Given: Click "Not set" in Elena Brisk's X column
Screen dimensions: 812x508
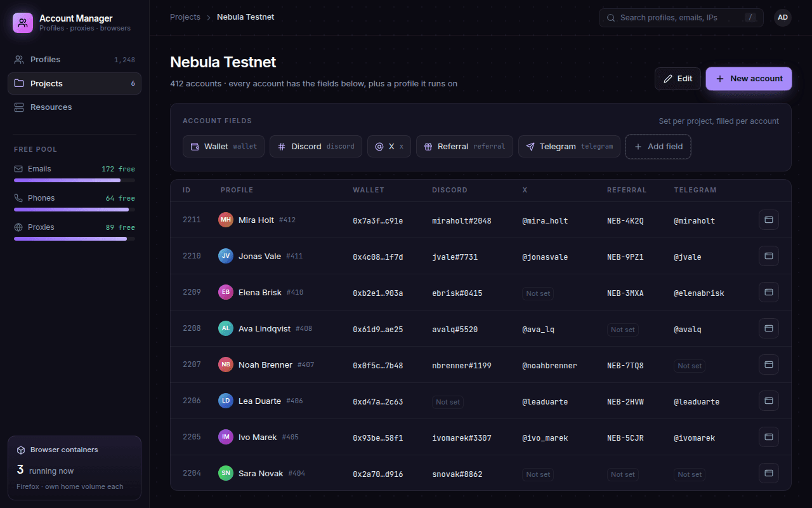Looking at the screenshot, I should (538, 293).
